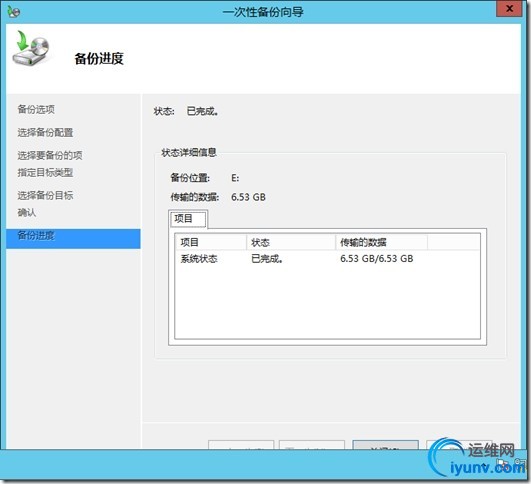Select the 指定目标类型 wizard step

point(45,172)
